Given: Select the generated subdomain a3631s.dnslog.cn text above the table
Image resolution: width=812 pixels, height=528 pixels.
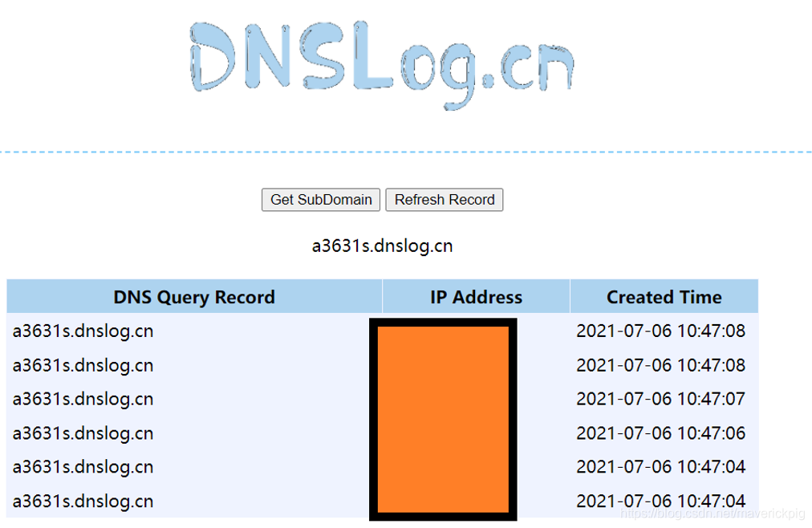Looking at the screenshot, I should click(x=382, y=246).
